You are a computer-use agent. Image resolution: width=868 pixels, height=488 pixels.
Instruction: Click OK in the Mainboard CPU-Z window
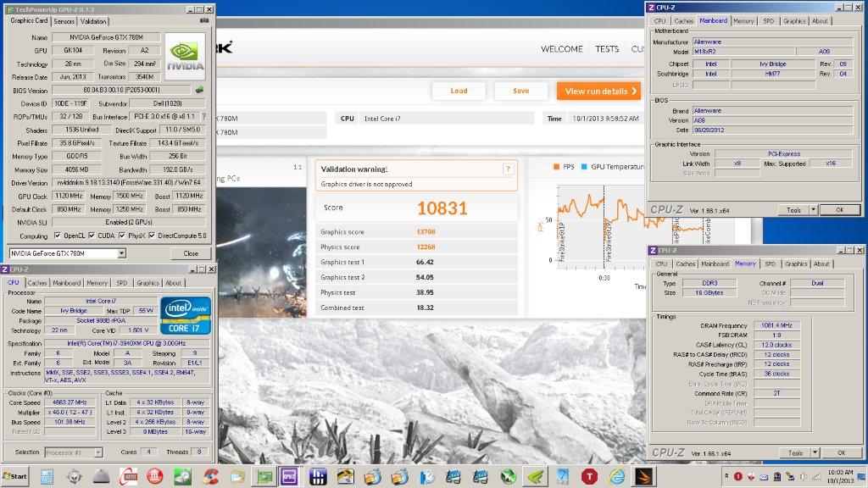(x=840, y=210)
